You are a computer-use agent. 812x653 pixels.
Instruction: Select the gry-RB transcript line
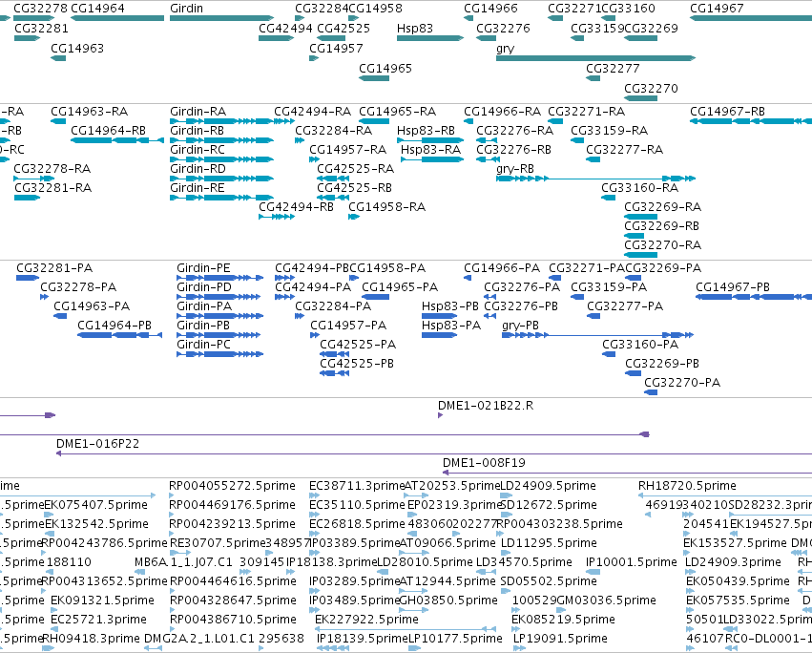pyautogui.click(x=595, y=179)
